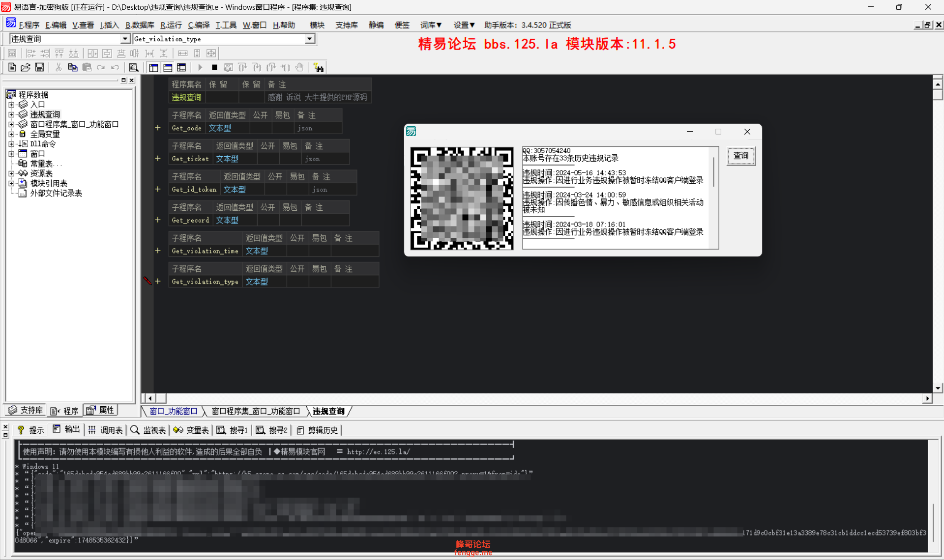Open the T.工具 menu

(x=226, y=25)
